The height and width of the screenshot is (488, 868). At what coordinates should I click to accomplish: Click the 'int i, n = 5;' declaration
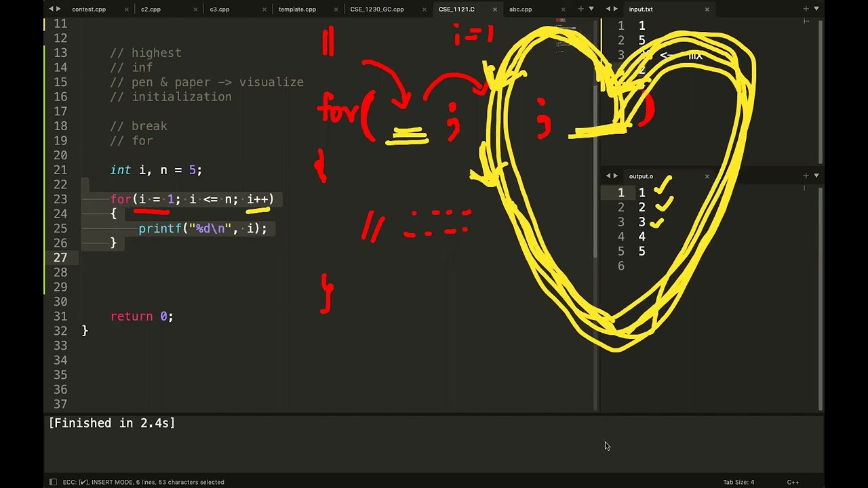coord(156,169)
